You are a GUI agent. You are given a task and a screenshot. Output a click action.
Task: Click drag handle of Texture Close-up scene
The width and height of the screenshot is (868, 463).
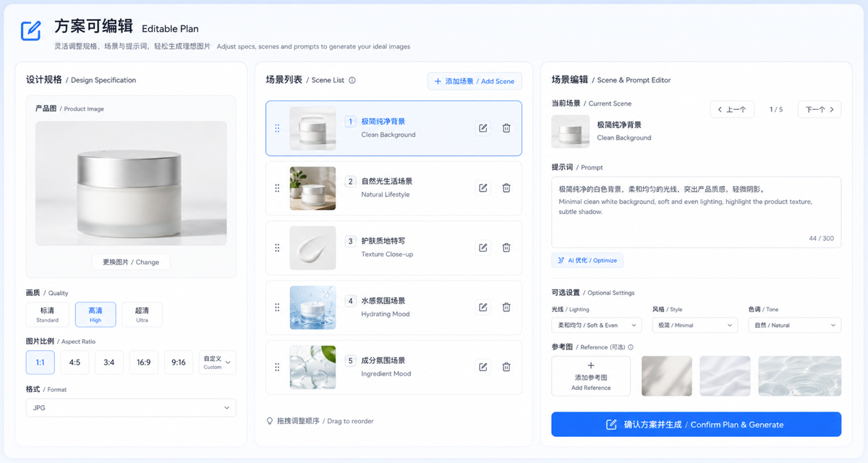point(277,247)
